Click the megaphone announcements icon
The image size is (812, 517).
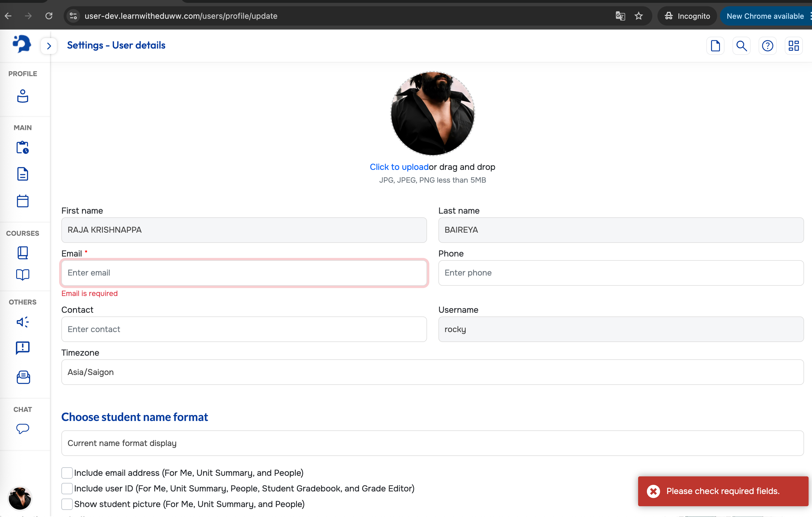[23, 322]
